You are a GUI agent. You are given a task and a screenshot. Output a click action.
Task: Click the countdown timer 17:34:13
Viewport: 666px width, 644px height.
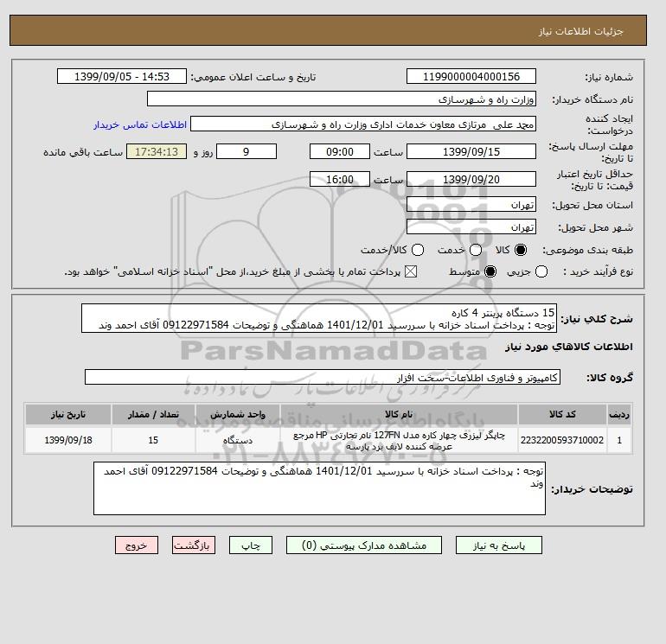157,151
